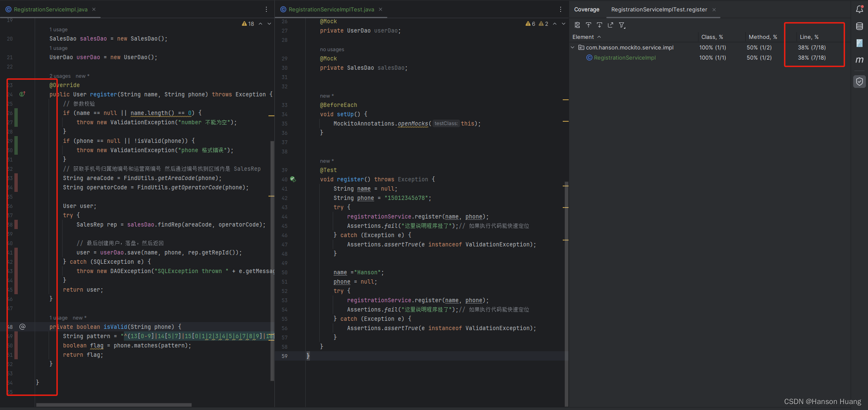Screen dimensions: 868x410
Task: Click the Generate Coverage Report export icon
Action: point(611,25)
